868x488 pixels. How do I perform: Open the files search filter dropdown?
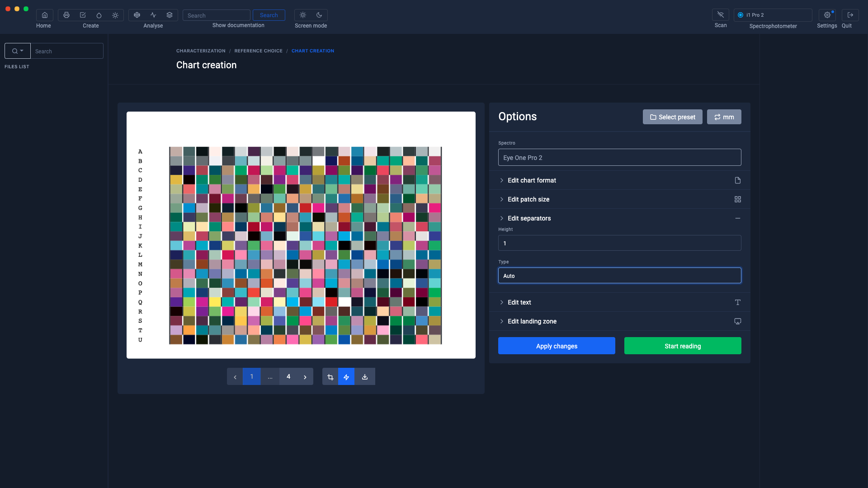tap(18, 51)
